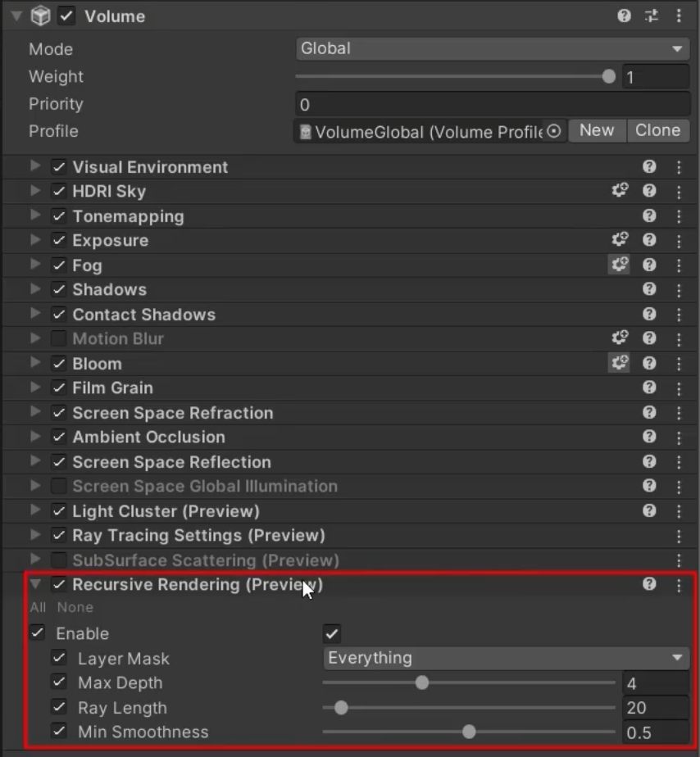Open the Mode Global dropdown
This screenshot has height=757, width=700.
click(493, 49)
